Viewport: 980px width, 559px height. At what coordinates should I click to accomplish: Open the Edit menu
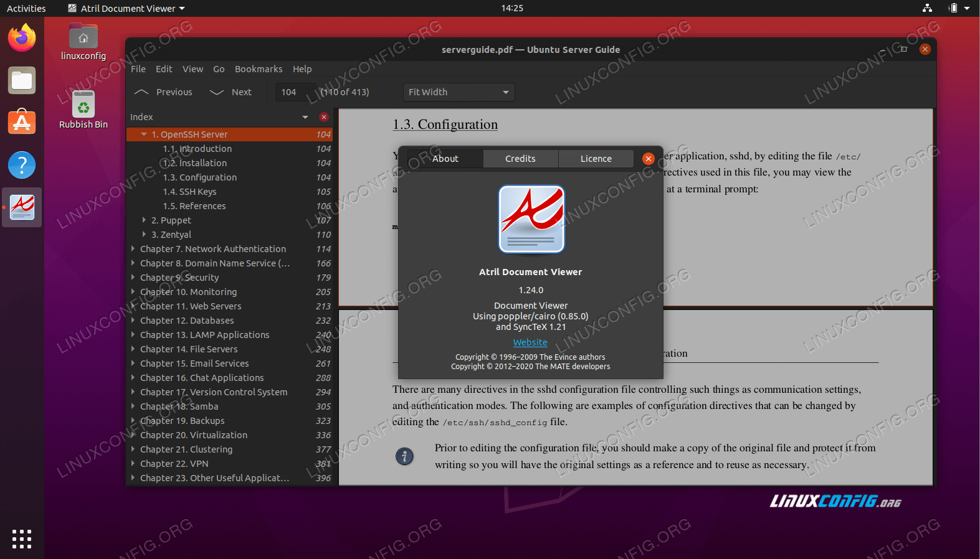tap(164, 69)
